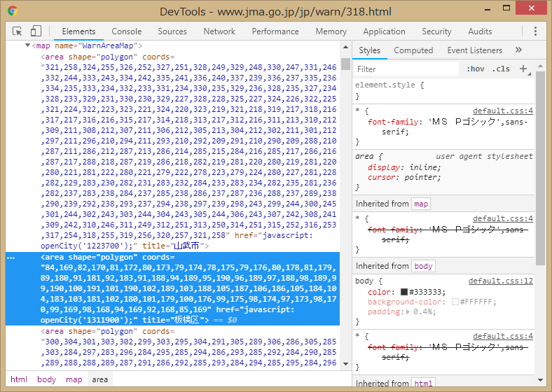
Task: Activate the inspect element picker icon
Action: pyautogui.click(x=18, y=31)
